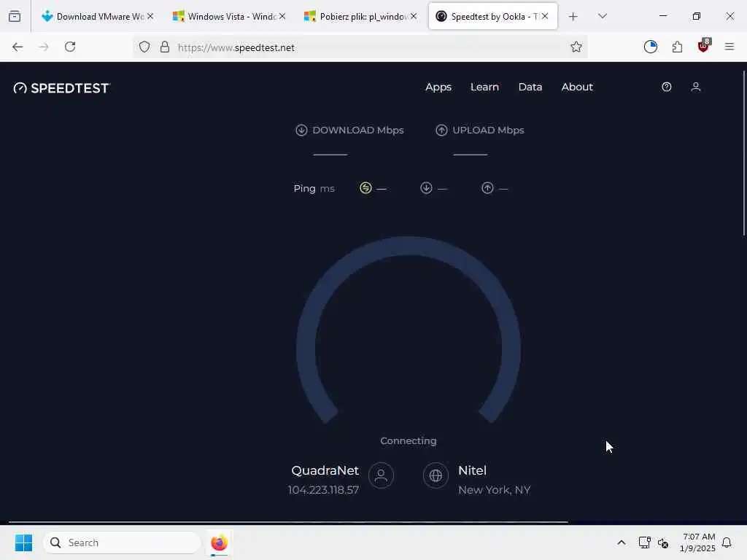Switch to Download VMware Workstation tab
This screenshot has height=560, width=747.
(97, 16)
